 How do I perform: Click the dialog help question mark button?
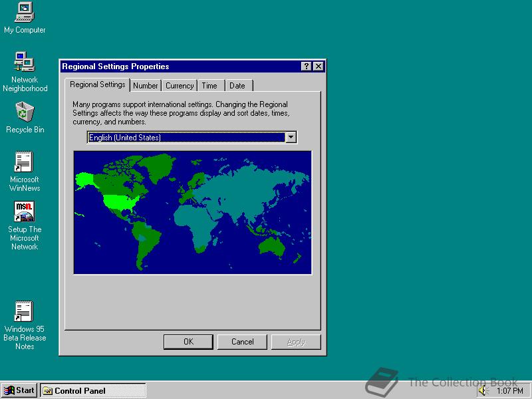pyautogui.click(x=306, y=66)
